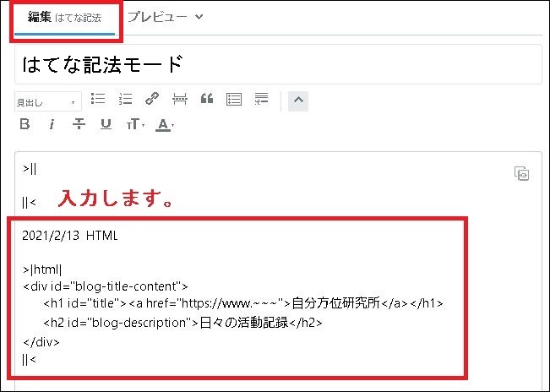
Task: Open the font size dropdown
Action: (x=135, y=124)
